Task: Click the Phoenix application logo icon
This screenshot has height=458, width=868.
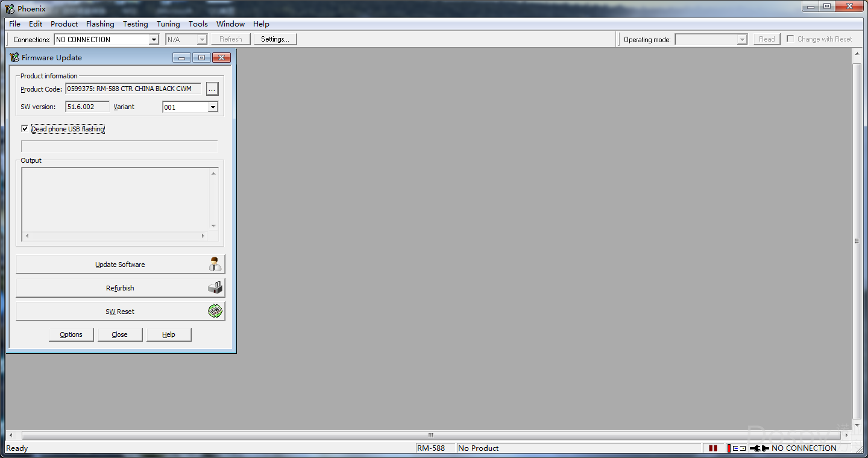Action: coord(10,8)
